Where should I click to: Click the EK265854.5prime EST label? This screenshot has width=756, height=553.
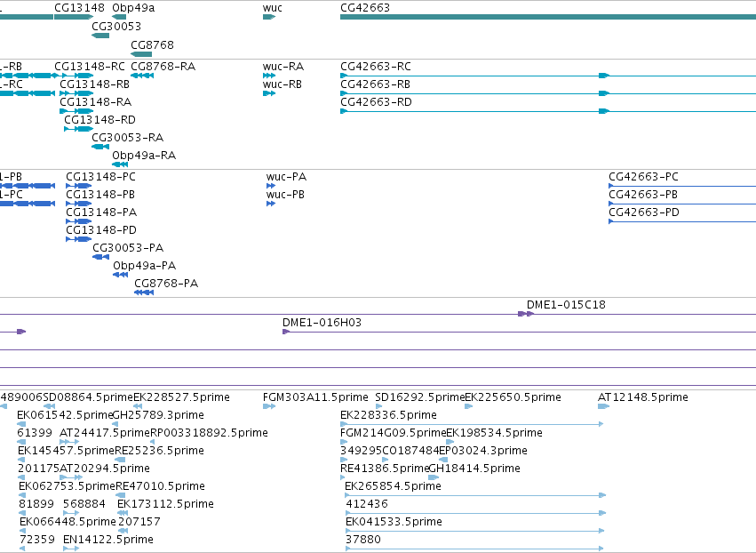tap(393, 487)
